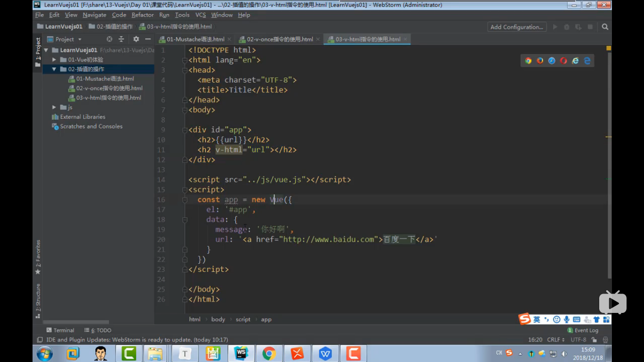Toggle the 1: Project side tab

[x=38, y=52]
